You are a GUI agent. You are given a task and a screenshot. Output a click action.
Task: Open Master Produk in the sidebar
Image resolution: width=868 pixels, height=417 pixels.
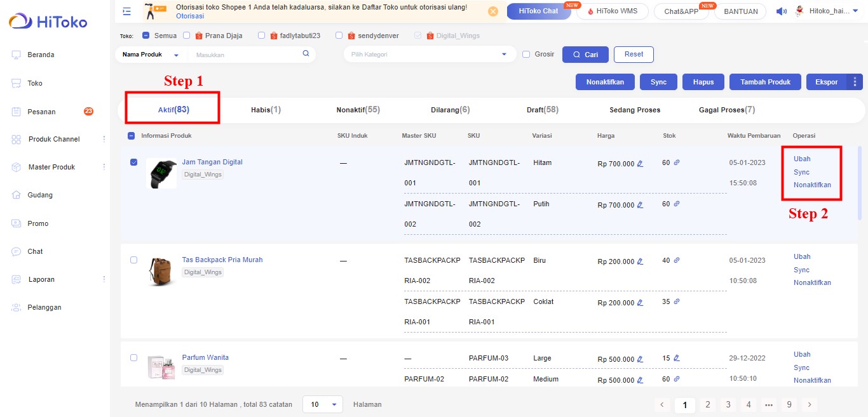click(51, 167)
